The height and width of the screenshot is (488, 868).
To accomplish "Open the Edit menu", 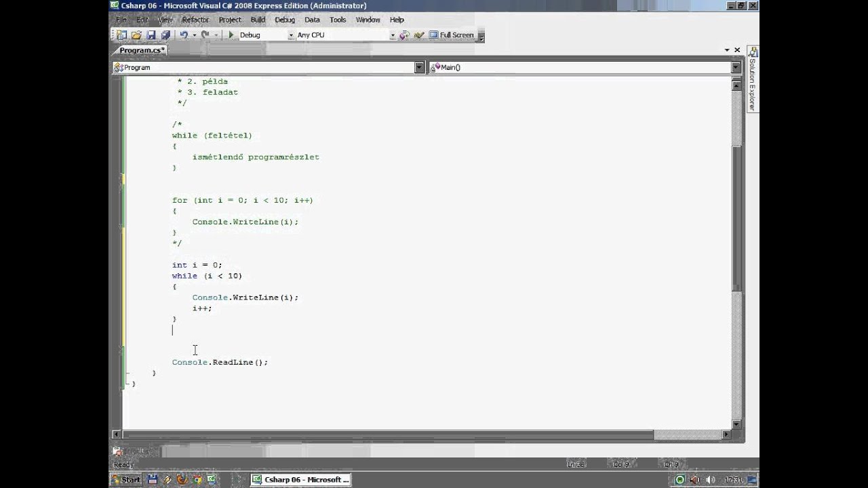I will point(142,20).
